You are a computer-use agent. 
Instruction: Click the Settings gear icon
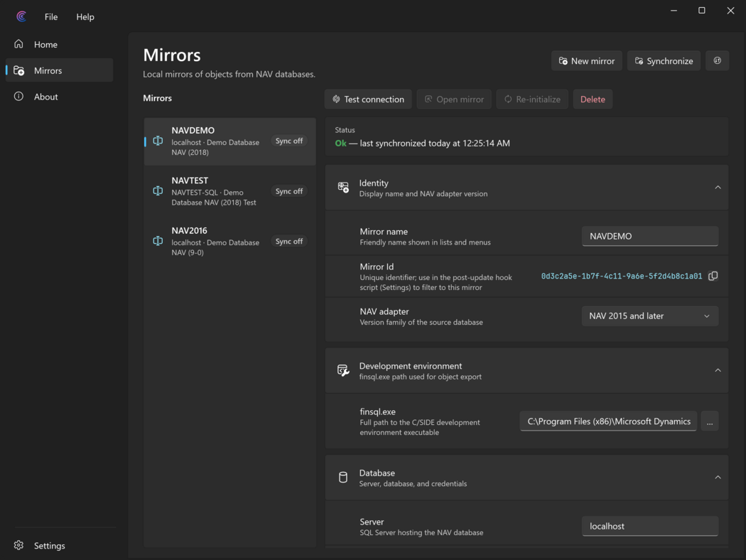(18, 545)
